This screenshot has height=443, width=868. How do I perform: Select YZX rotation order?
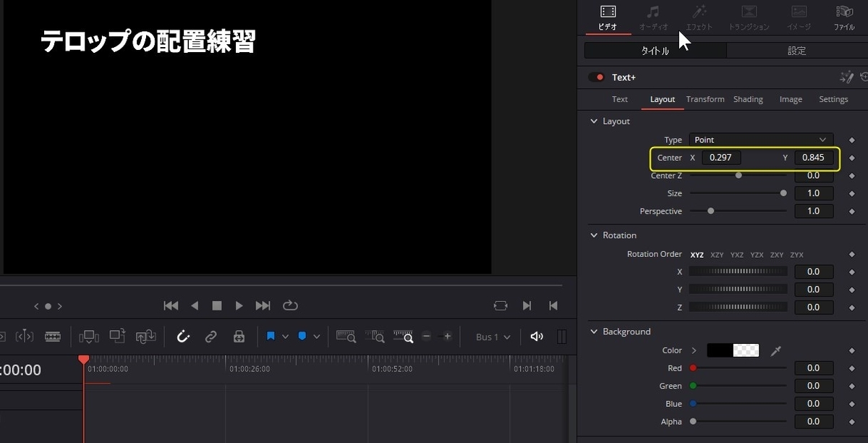click(757, 255)
